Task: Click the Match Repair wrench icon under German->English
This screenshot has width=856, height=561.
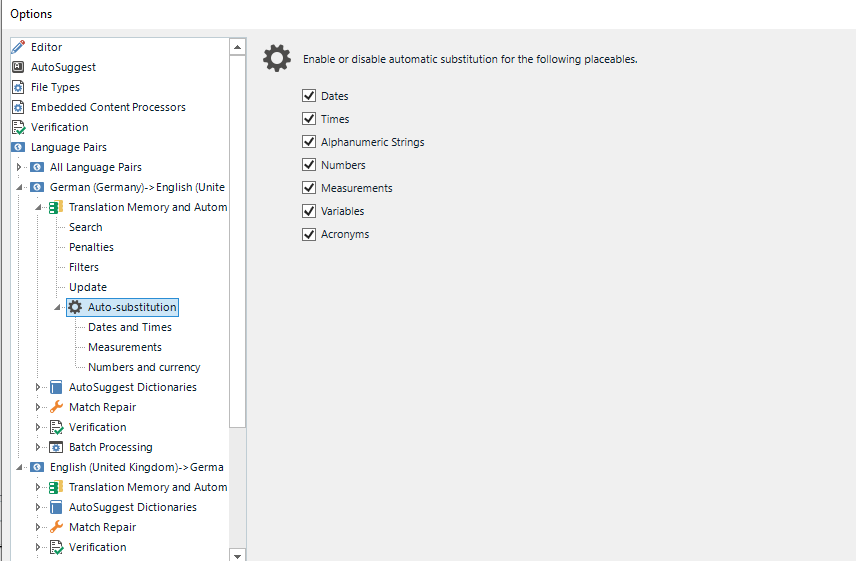Action: pyautogui.click(x=56, y=407)
